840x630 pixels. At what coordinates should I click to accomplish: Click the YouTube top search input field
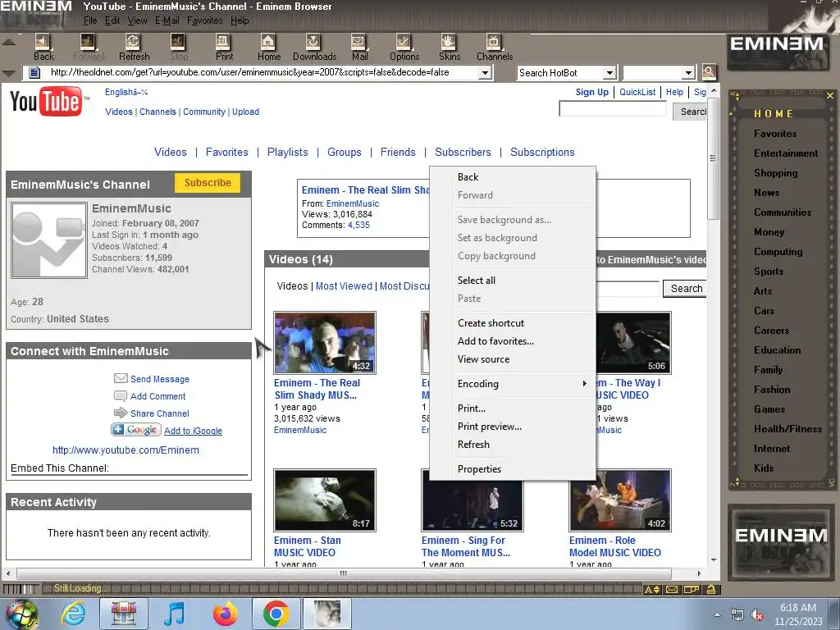coord(612,109)
